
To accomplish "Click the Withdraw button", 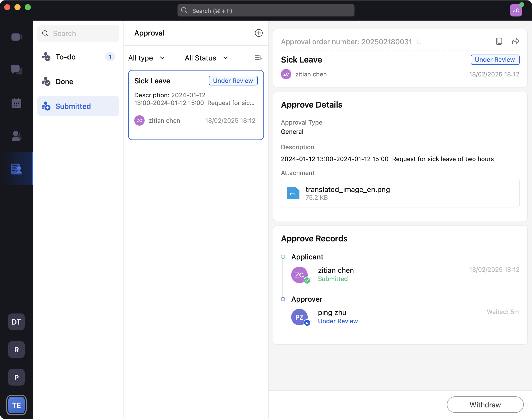I will (x=485, y=405).
